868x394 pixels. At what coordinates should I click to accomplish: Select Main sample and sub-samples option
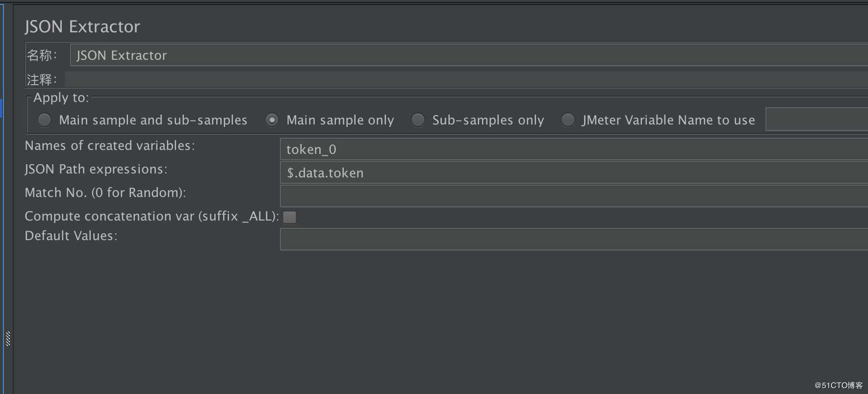click(44, 120)
